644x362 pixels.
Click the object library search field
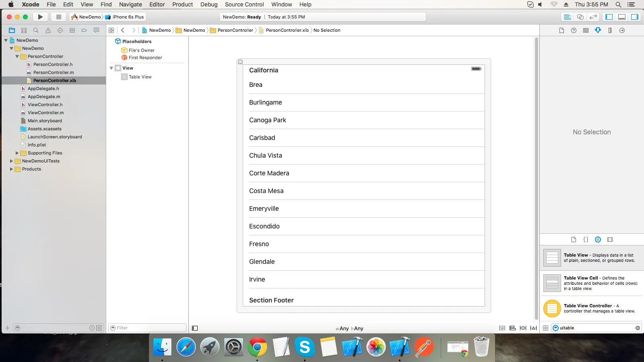596,328
